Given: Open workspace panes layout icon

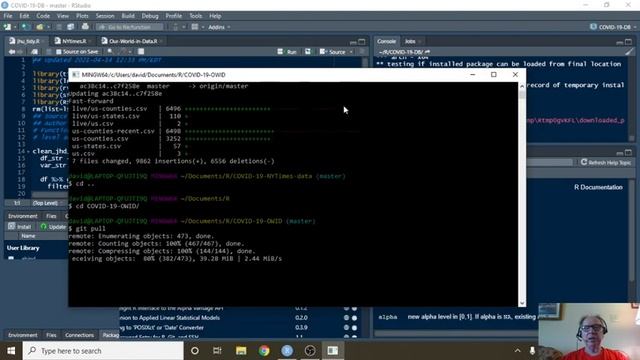Looking at the screenshot, I should point(195,27).
